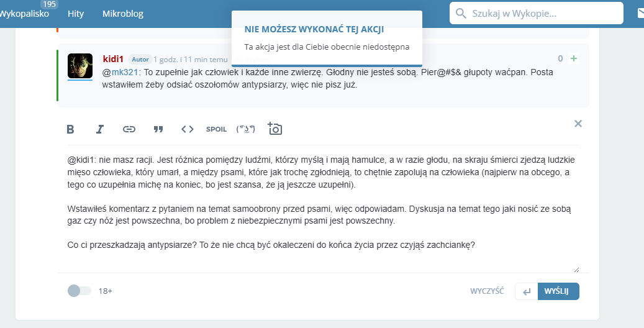The image size is (644, 328).
Task: Attach a photo using the camera icon
Action: tap(275, 129)
